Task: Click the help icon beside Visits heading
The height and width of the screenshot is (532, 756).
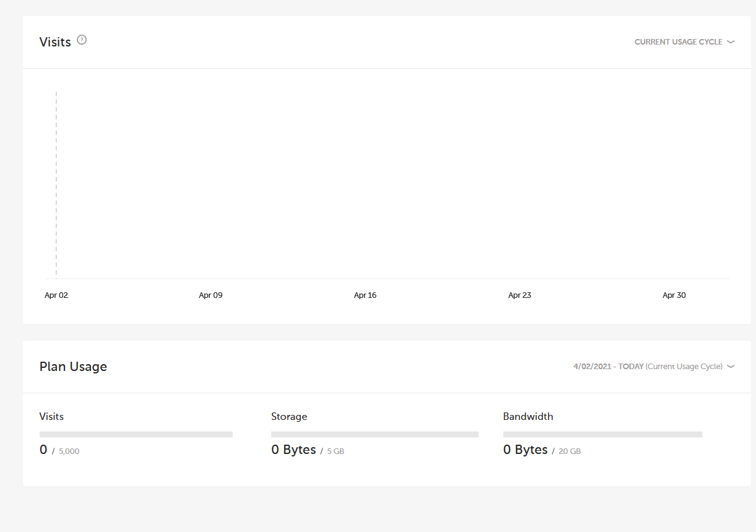Action: point(82,40)
